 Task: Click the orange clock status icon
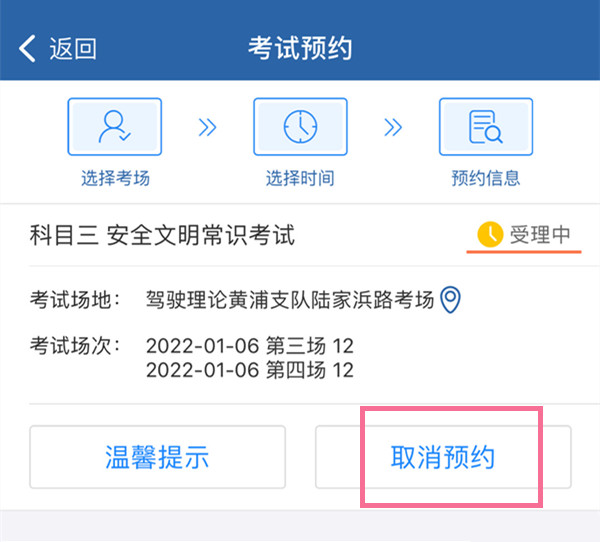(490, 235)
